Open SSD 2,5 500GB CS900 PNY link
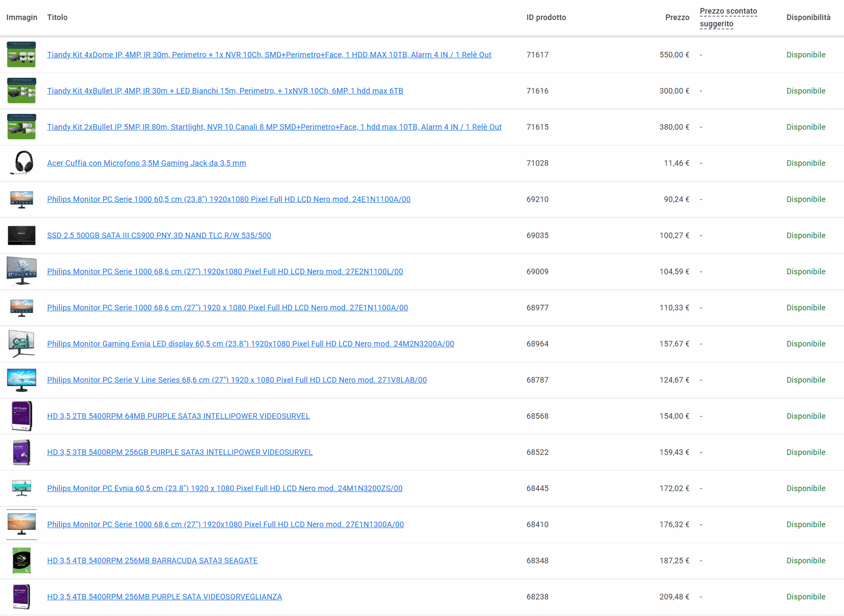The width and height of the screenshot is (844, 616). click(x=159, y=235)
